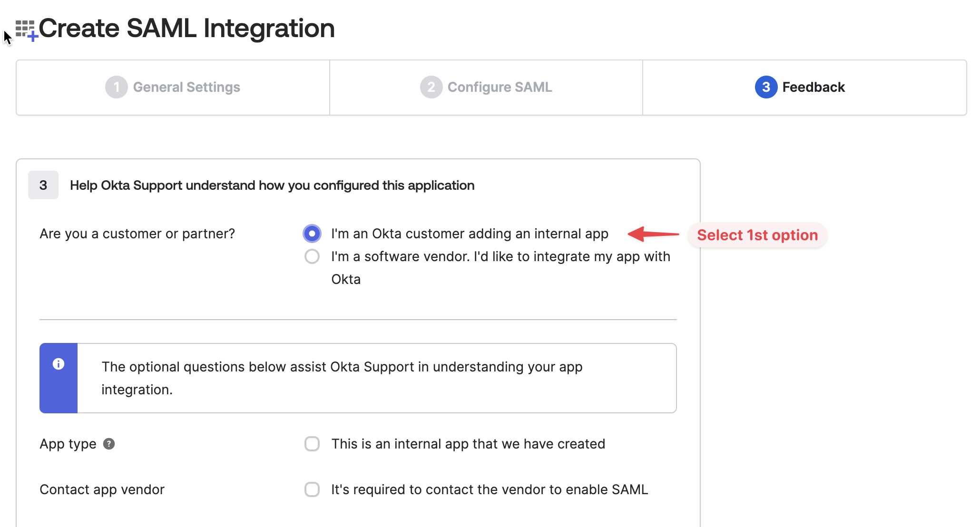The height and width of the screenshot is (527, 980).
Task: Click the optional questions info message text
Action: (x=342, y=378)
